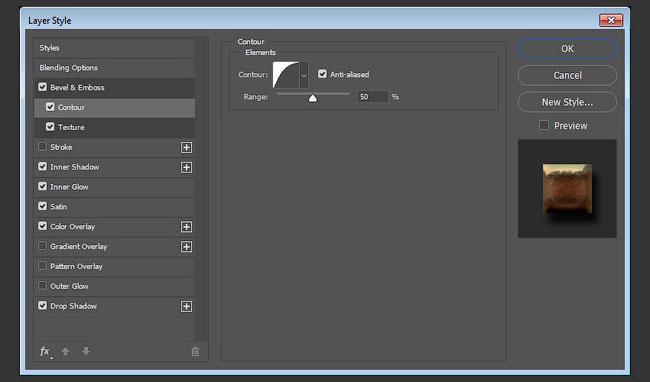Toggle the Texture effect checkbox
Viewport: 650px width, 382px height.
[x=50, y=127]
